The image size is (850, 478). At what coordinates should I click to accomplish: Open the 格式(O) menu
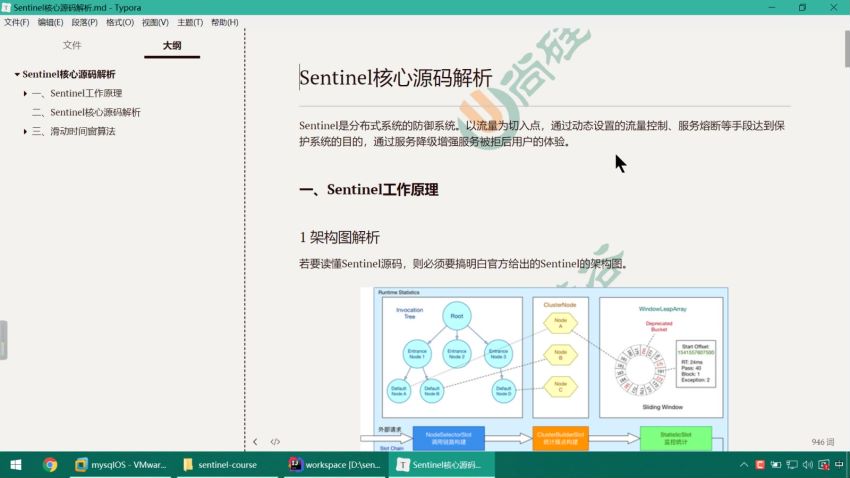click(120, 22)
